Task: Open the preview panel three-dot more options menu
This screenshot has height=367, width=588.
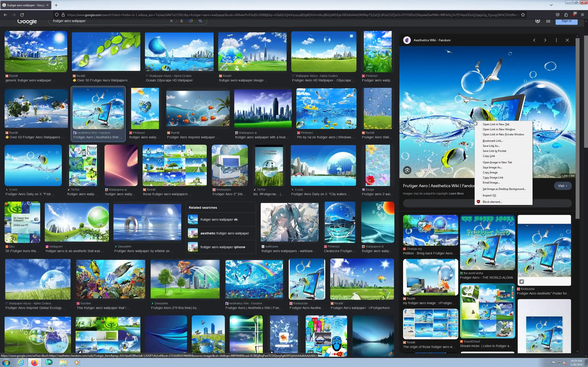Action: tap(556, 40)
